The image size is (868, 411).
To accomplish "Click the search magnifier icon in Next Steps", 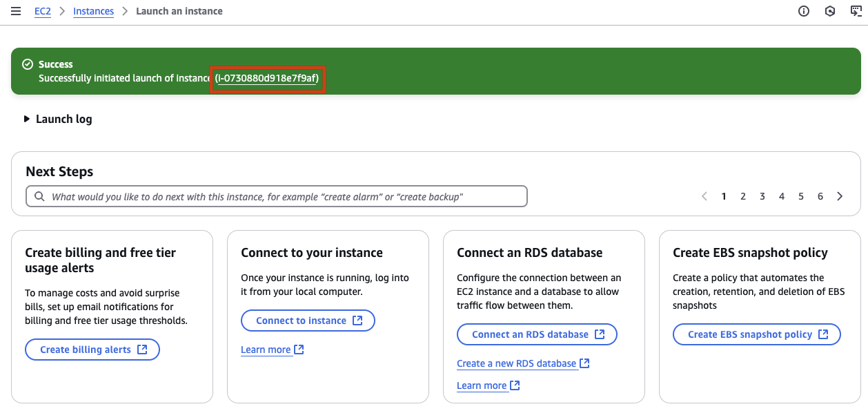I will 39,197.
